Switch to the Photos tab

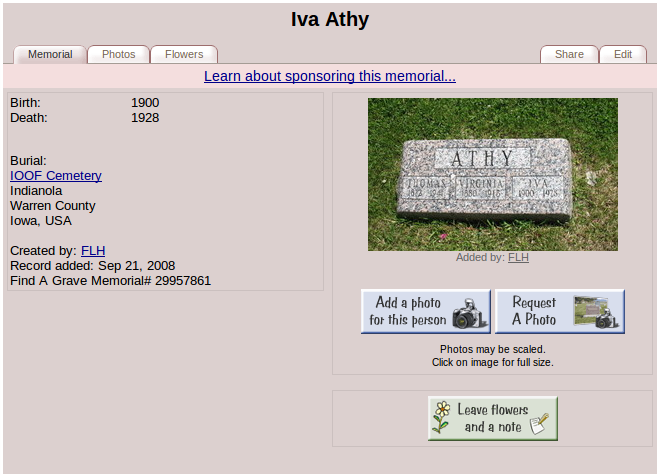[118, 54]
